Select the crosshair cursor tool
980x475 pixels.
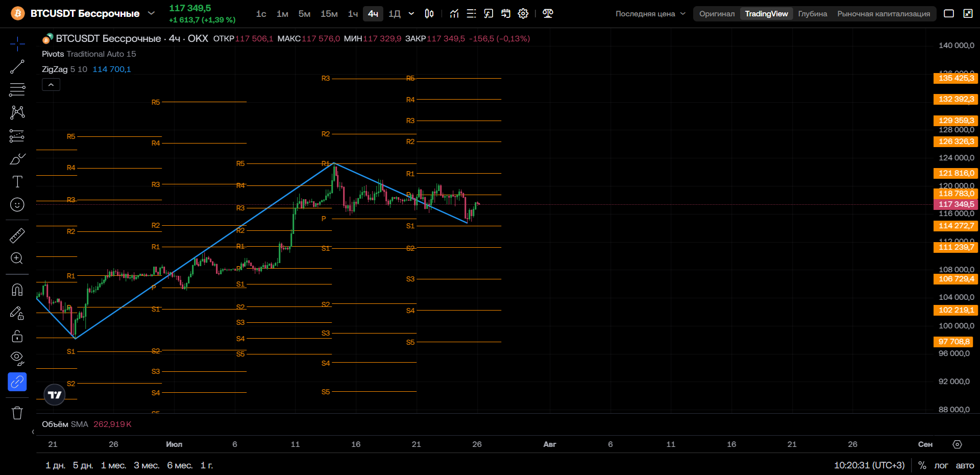pos(17,44)
